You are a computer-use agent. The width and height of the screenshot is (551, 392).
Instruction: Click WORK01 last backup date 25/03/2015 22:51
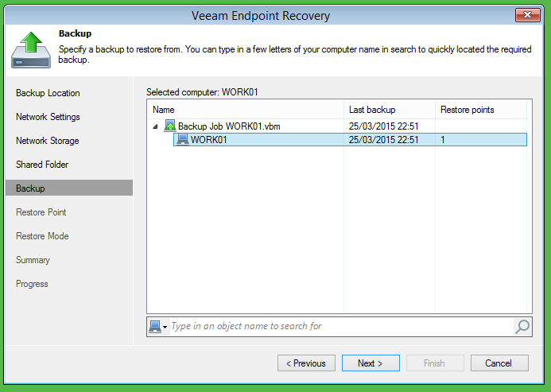point(383,140)
